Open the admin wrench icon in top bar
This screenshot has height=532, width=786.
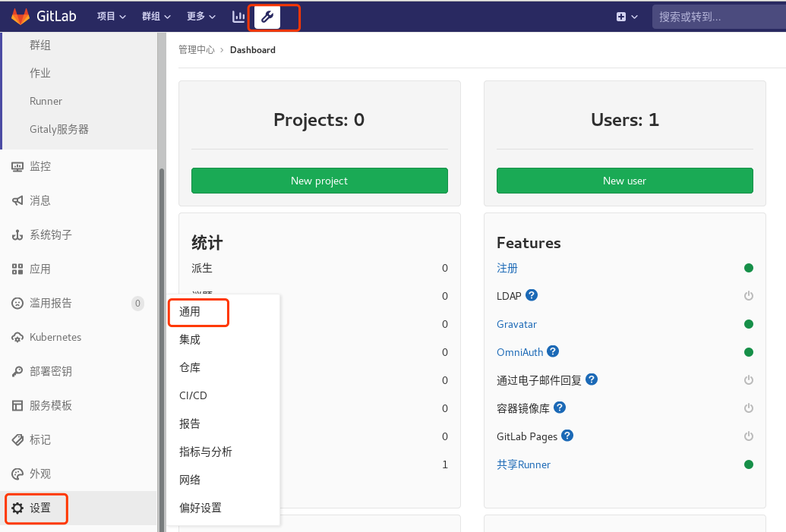tap(267, 16)
